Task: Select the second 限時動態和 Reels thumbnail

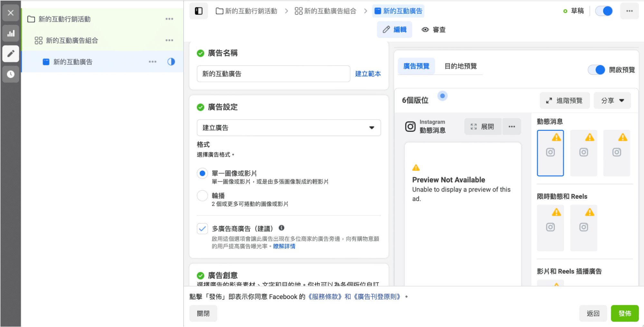Action: [583, 228]
